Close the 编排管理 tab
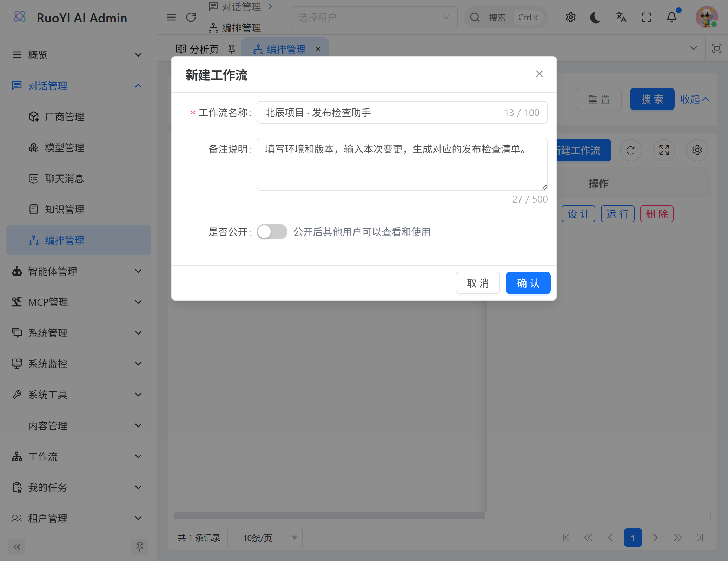 [x=318, y=49]
